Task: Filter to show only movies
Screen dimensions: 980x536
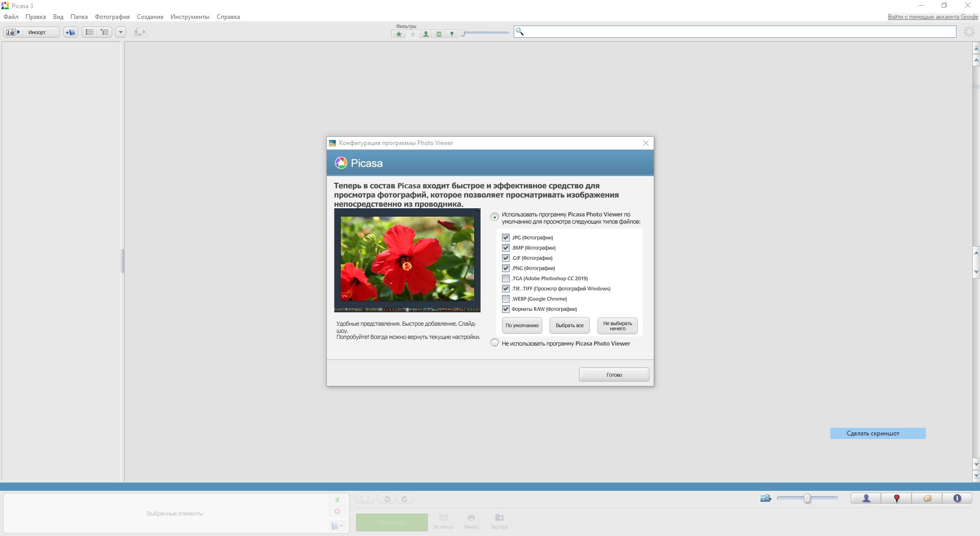Action: [439, 34]
